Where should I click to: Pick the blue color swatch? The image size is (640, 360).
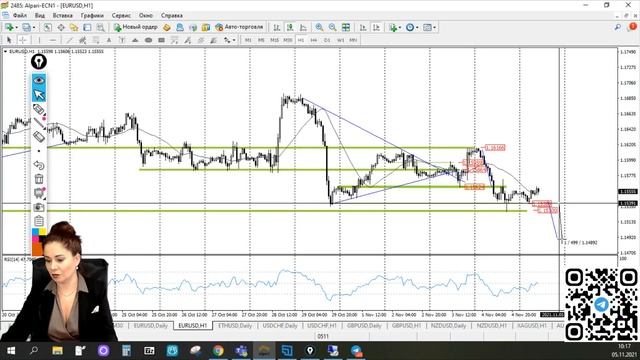[x=36, y=232]
